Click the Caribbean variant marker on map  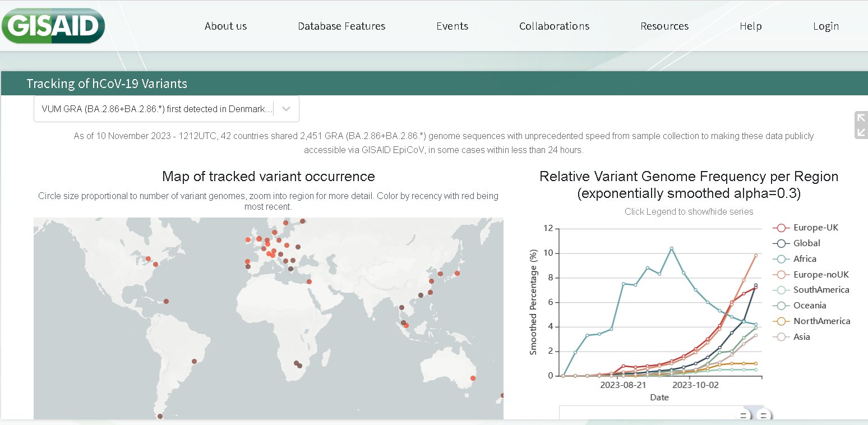(x=166, y=301)
